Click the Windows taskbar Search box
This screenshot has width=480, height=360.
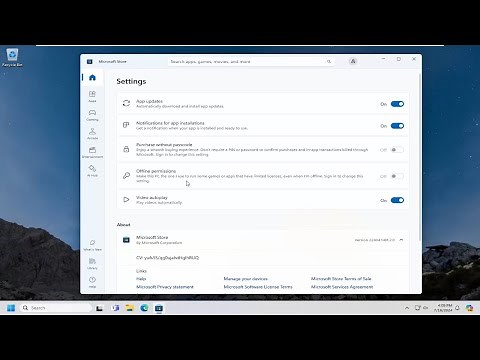click(x=55, y=308)
